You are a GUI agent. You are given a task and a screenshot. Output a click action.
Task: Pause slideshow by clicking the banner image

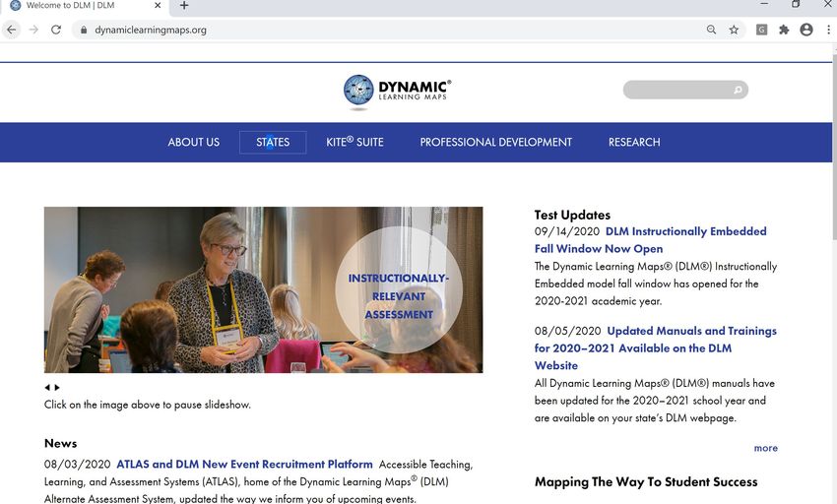[x=263, y=290]
